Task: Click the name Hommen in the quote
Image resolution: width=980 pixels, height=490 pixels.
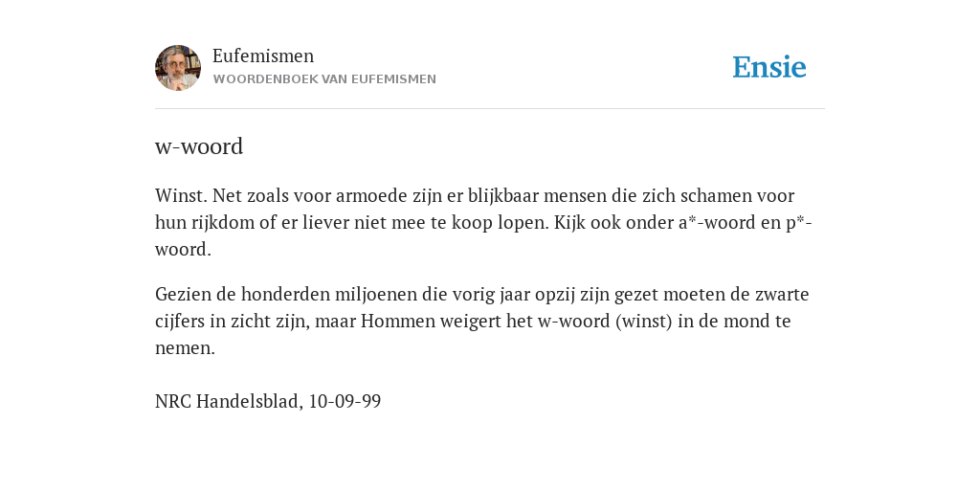Action: point(398,322)
